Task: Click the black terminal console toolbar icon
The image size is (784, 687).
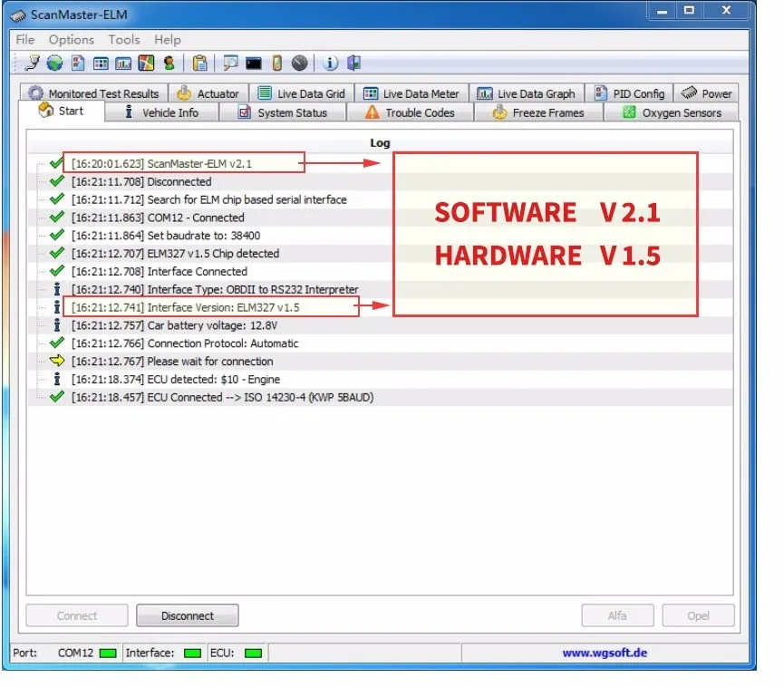Action: [x=254, y=63]
